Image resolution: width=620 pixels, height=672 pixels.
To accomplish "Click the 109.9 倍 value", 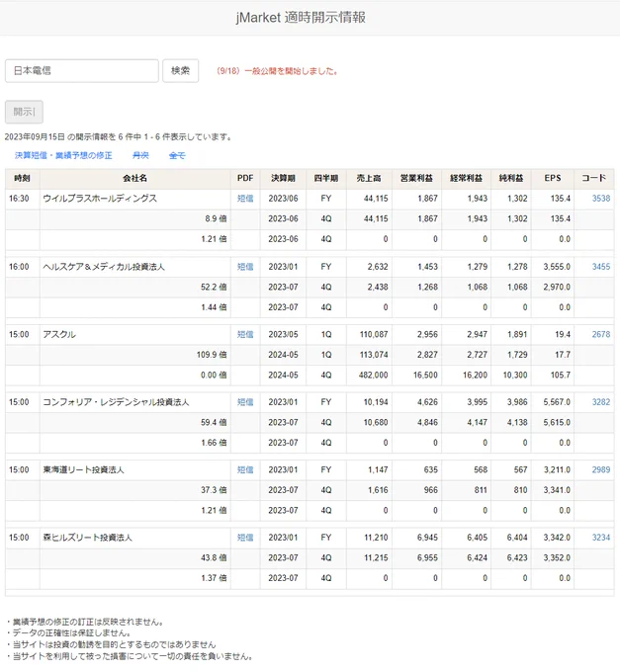I will [212, 355].
